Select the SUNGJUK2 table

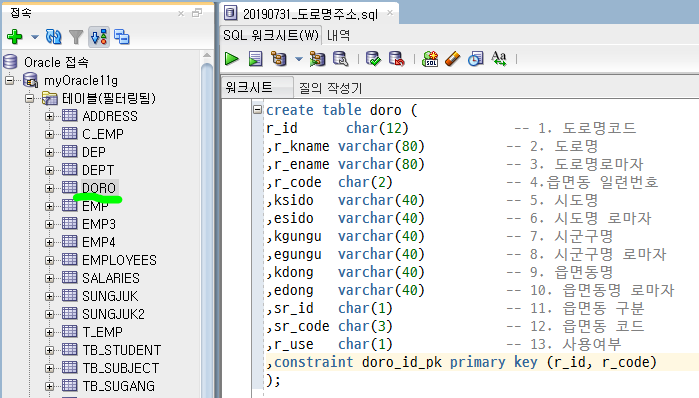[x=114, y=314]
